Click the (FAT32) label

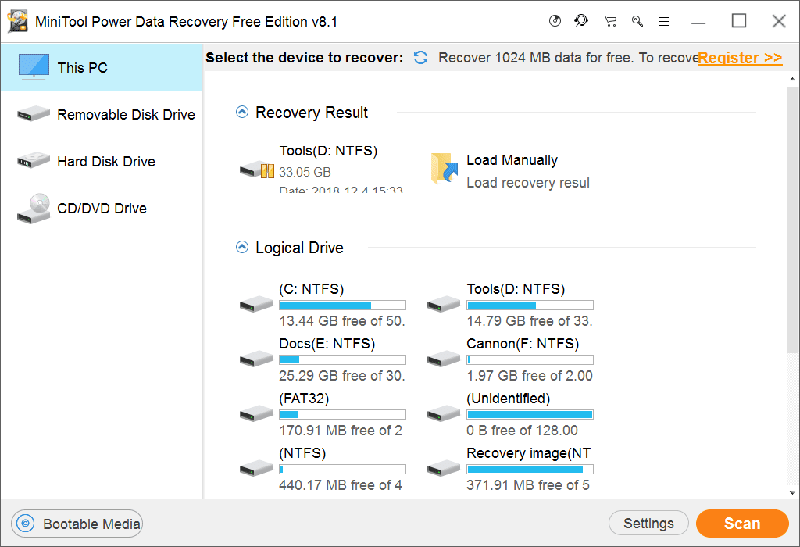coord(304,398)
